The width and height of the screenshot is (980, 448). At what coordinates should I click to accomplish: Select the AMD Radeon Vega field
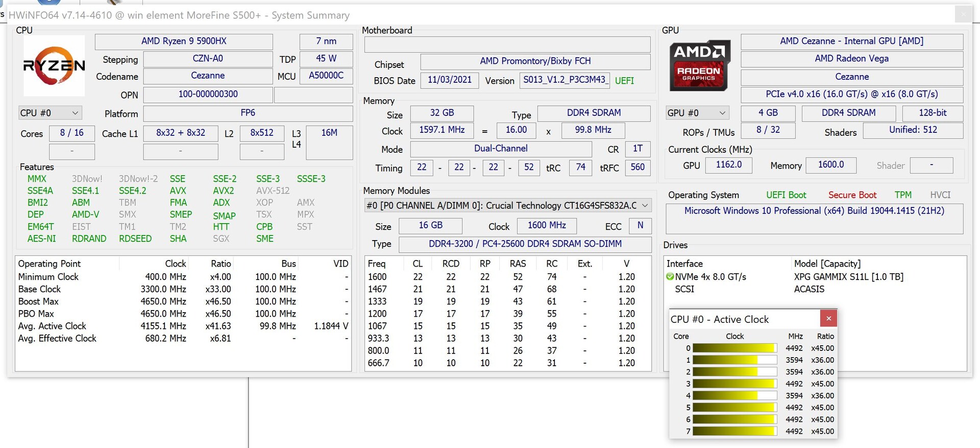pos(852,59)
